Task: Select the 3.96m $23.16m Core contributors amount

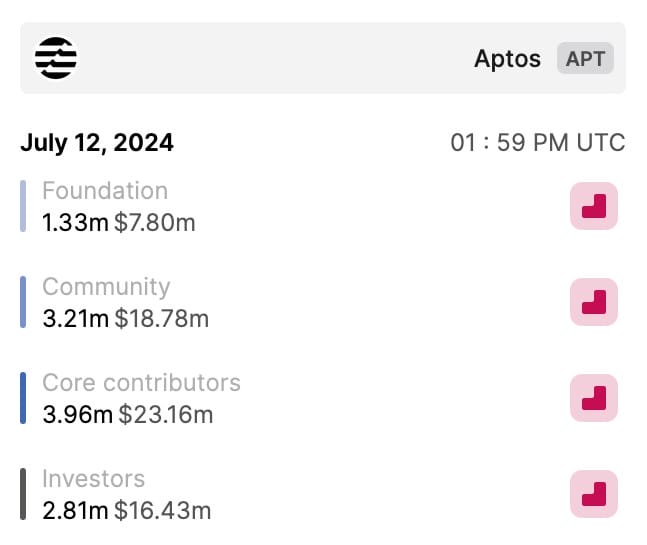Action: click(x=128, y=415)
